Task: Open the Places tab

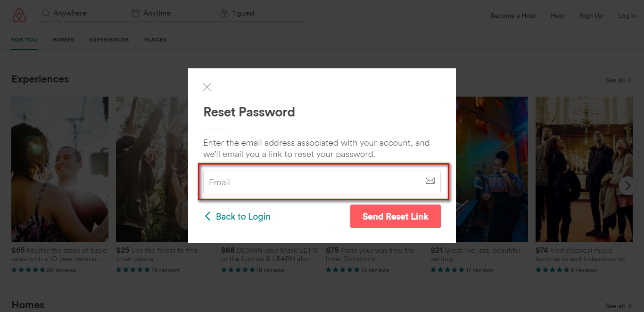Action: (156, 40)
